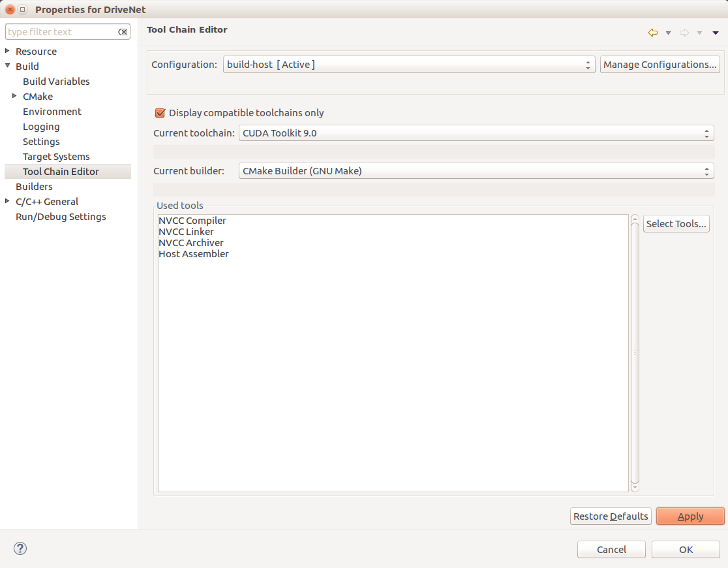Expand the C/C++ General section
The image size is (728, 568).
[x=8, y=201]
